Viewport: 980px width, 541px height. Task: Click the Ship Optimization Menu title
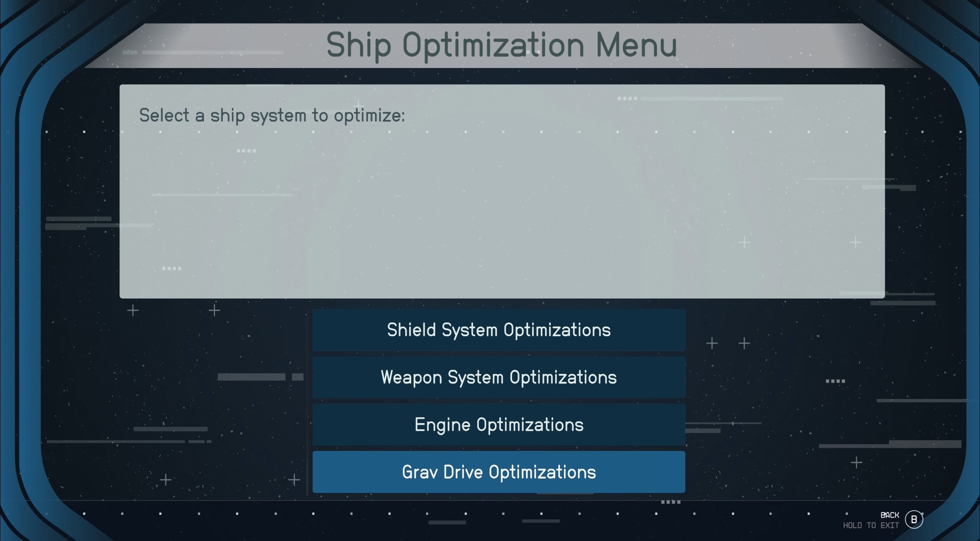click(501, 45)
